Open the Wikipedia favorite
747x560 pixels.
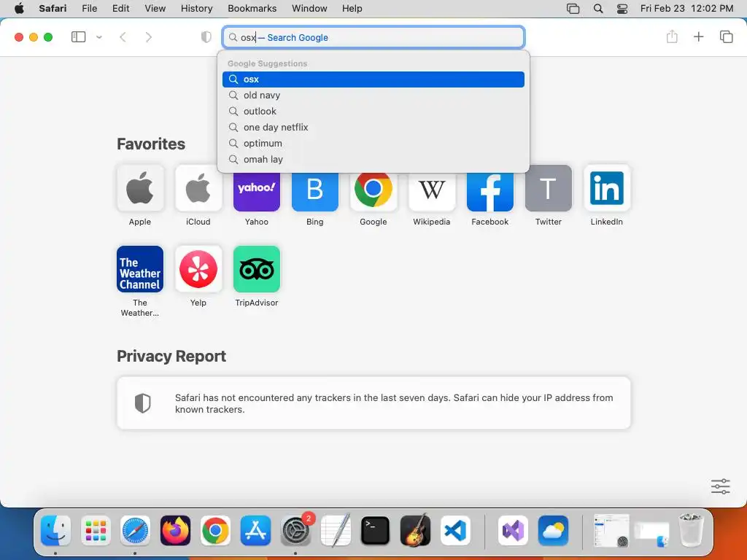[432, 192]
